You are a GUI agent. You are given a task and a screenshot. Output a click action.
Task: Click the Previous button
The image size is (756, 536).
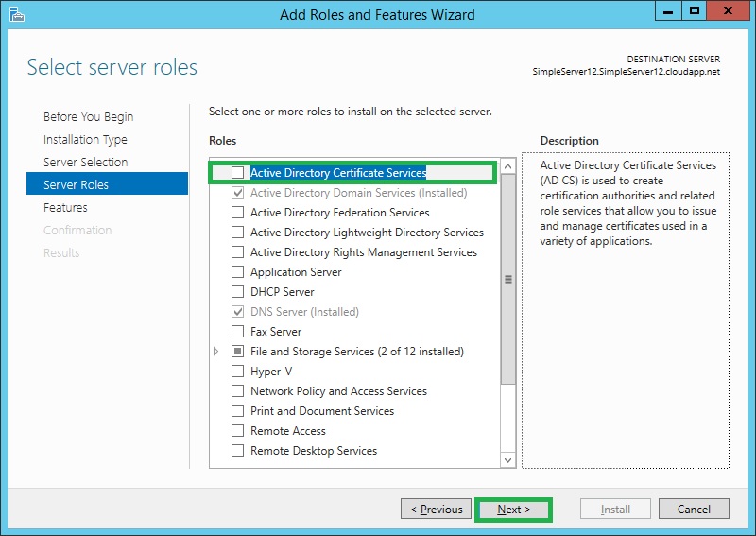(436, 510)
